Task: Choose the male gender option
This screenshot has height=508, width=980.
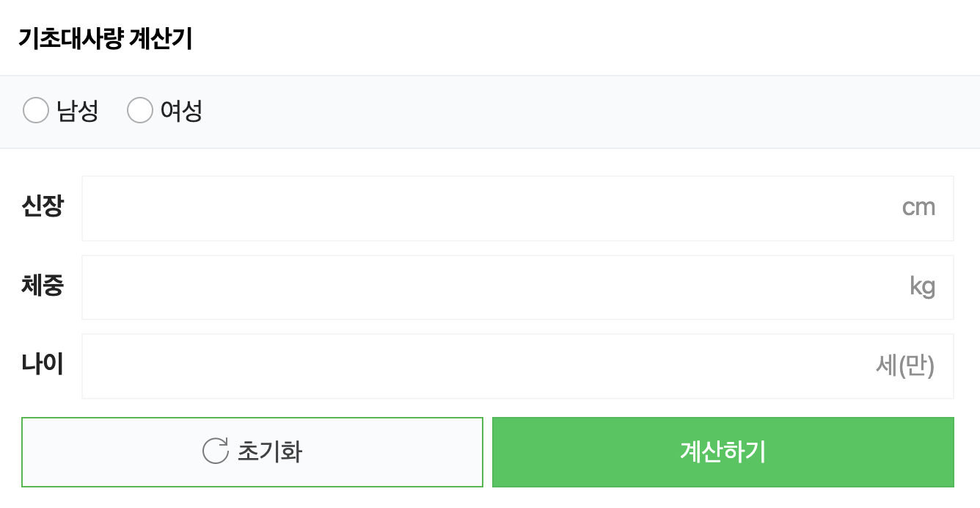Action: [35, 109]
